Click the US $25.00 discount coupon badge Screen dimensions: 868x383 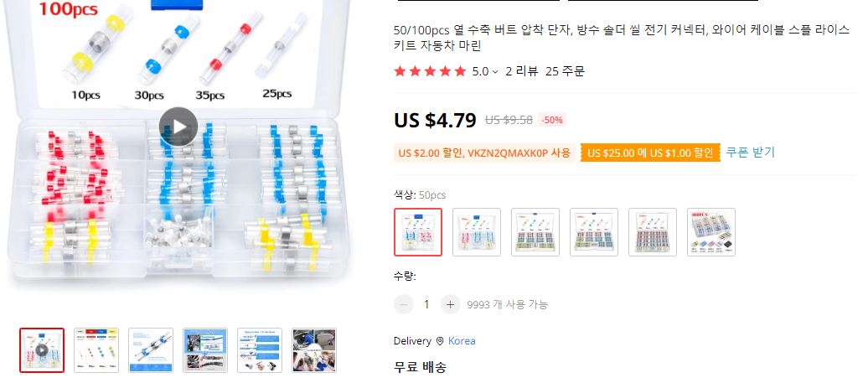point(650,153)
